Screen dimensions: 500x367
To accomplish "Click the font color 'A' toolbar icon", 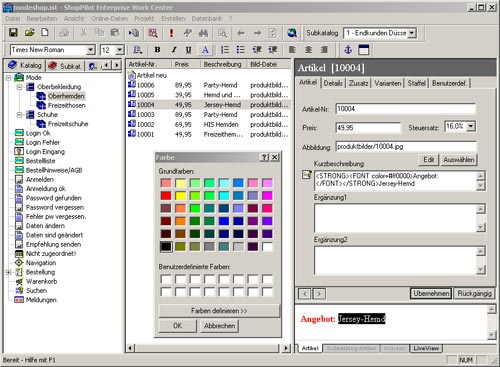I will (205, 50).
